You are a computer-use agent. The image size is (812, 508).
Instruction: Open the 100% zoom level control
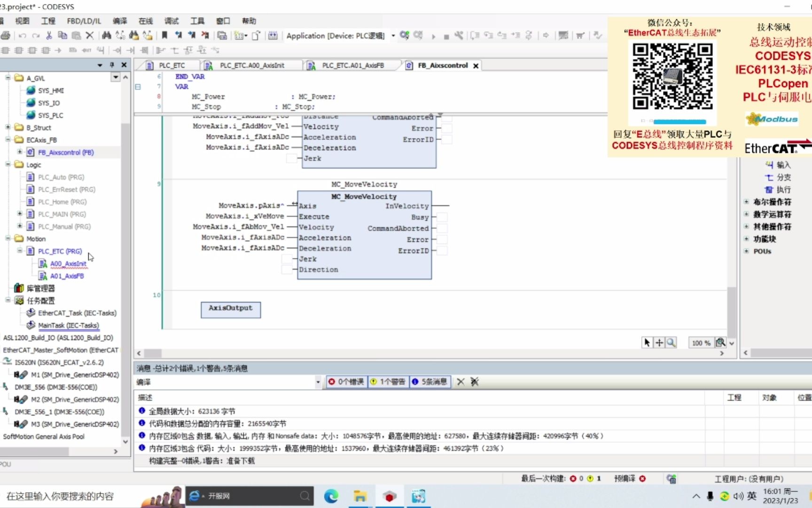coord(702,343)
